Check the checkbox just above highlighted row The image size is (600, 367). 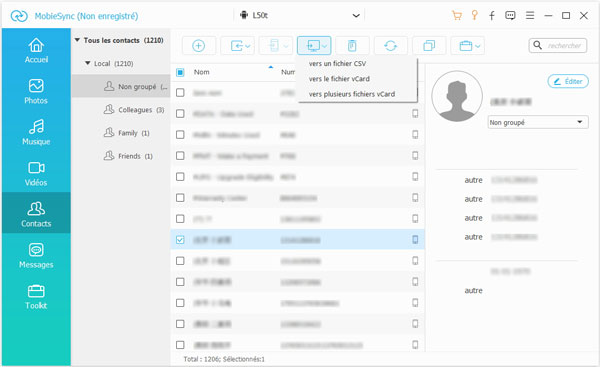[180, 219]
